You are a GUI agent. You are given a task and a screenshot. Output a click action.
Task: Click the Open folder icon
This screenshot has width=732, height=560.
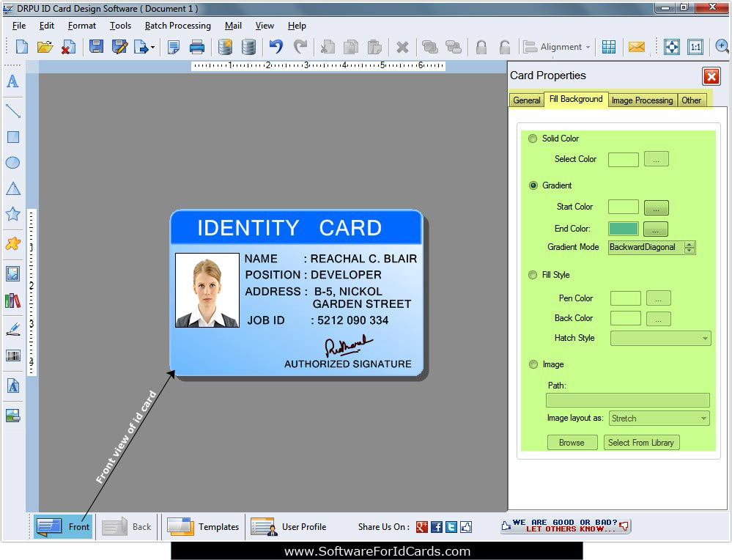tap(45, 47)
